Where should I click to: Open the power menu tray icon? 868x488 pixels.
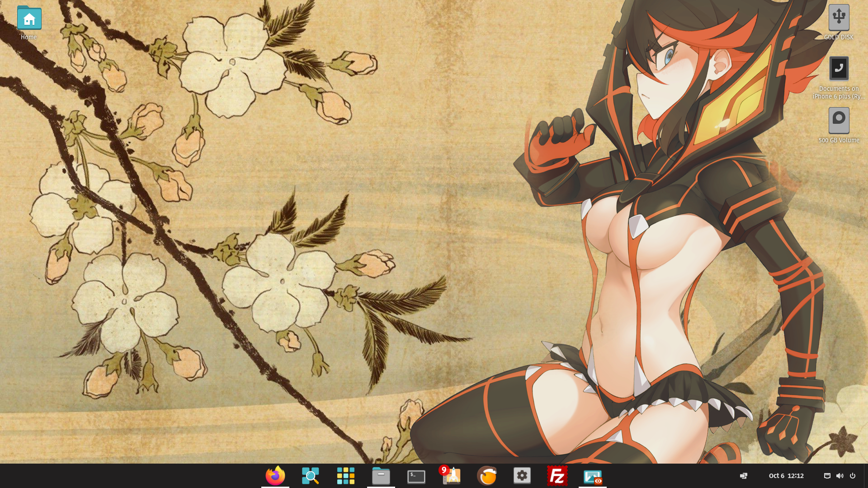tap(852, 476)
